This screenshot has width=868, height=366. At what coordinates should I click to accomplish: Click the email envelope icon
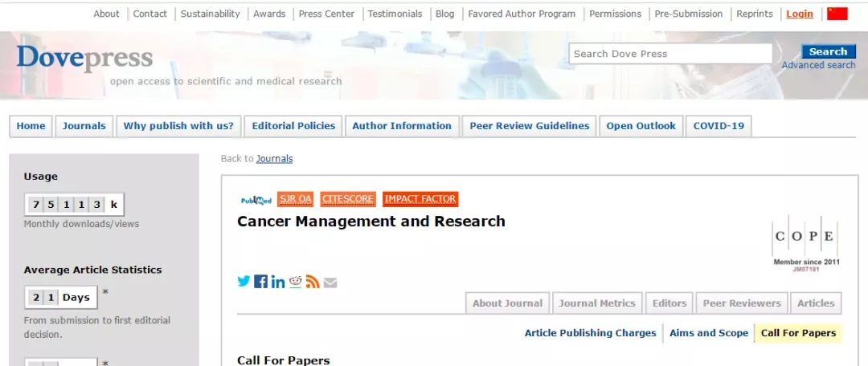(x=330, y=282)
